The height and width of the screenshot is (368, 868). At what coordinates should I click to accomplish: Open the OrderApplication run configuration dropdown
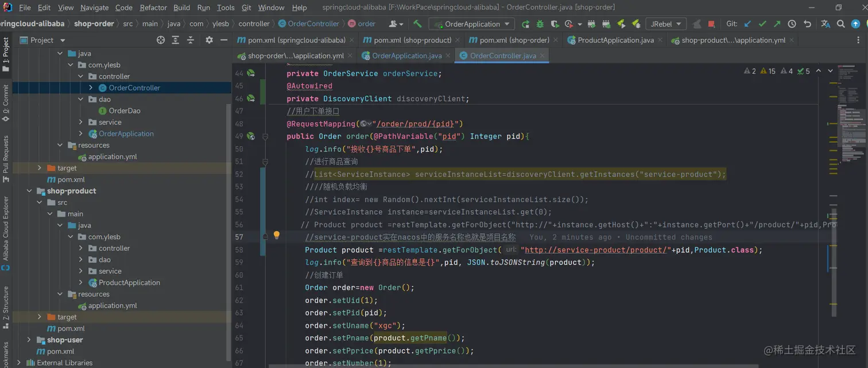[x=472, y=24]
